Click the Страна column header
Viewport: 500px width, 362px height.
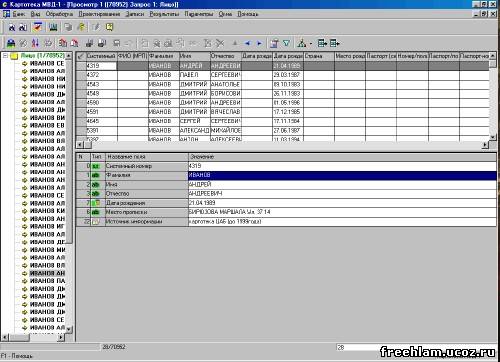319,56
